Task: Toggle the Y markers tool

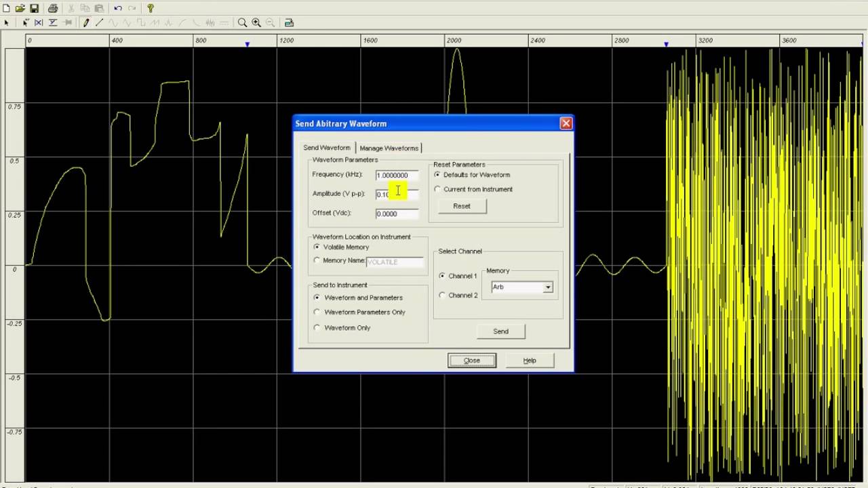Action: [53, 22]
